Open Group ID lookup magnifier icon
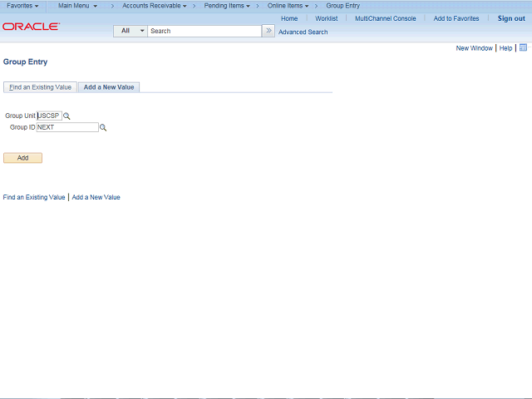The height and width of the screenshot is (399, 532). 103,127
